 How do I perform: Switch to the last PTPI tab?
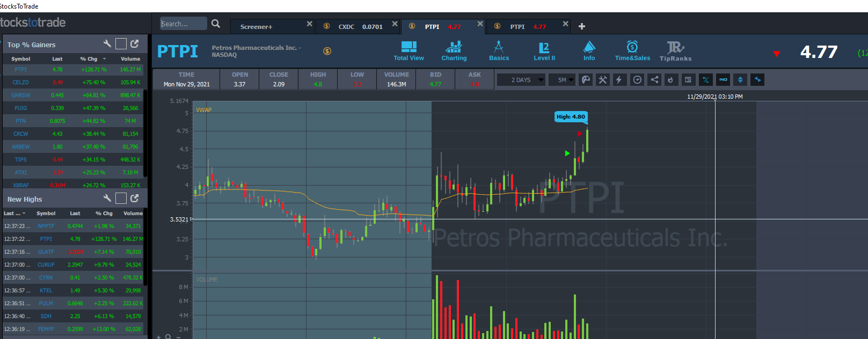click(528, 27)
